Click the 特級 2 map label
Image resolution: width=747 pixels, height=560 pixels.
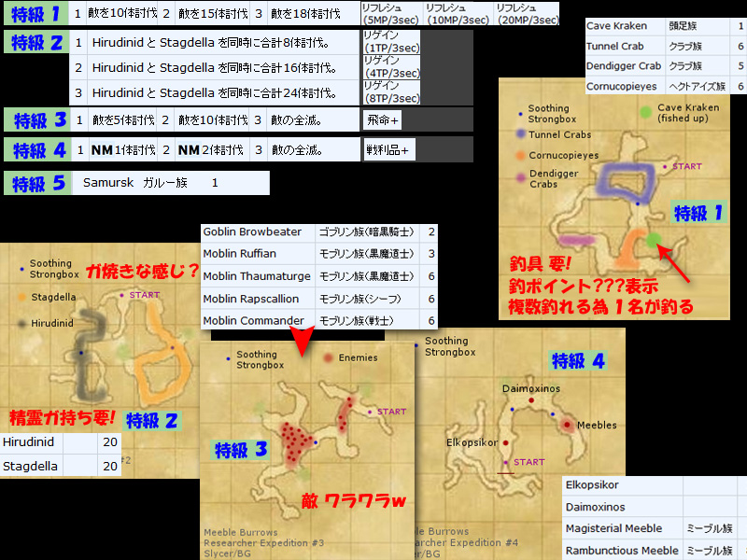pyautogui.click(x=151, y=421)
